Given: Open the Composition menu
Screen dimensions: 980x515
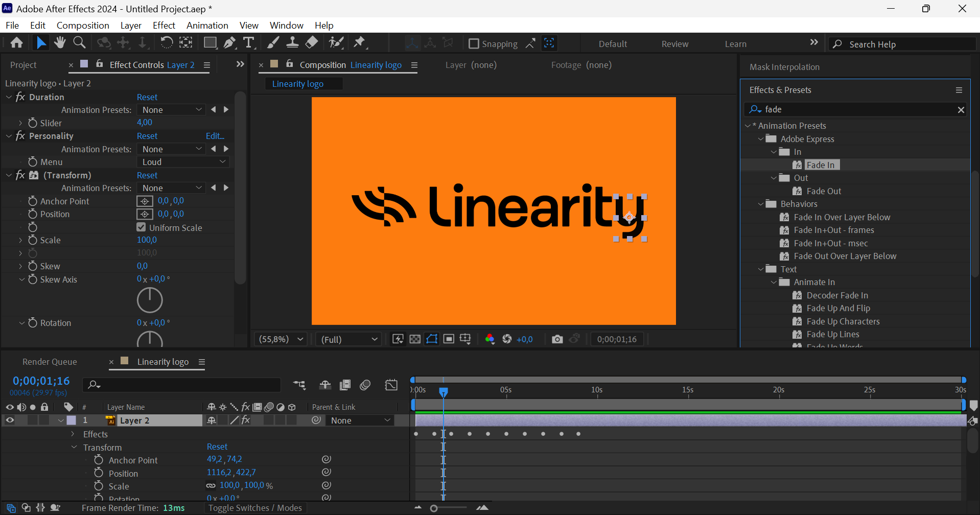Looking at the screenshot, I should tap(83, 25).
